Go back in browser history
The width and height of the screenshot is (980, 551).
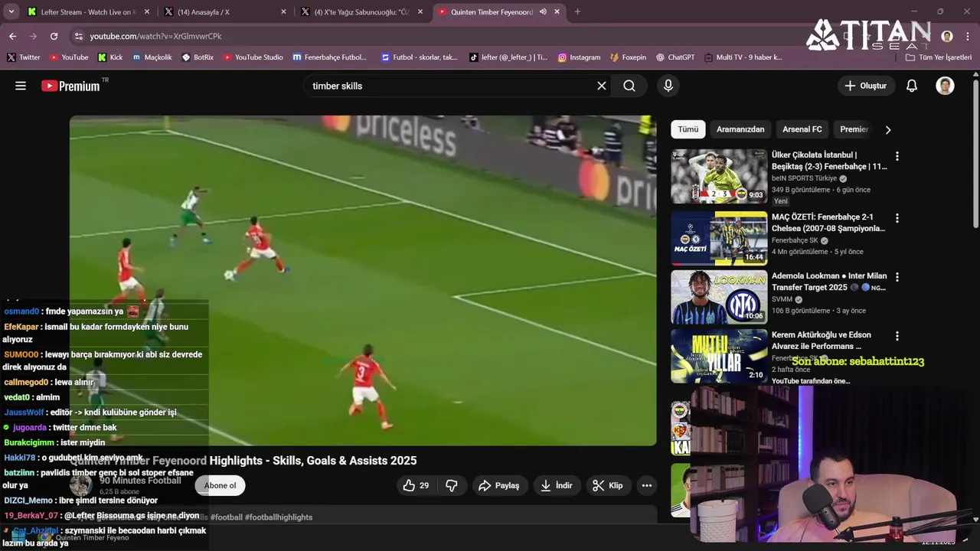12,36
